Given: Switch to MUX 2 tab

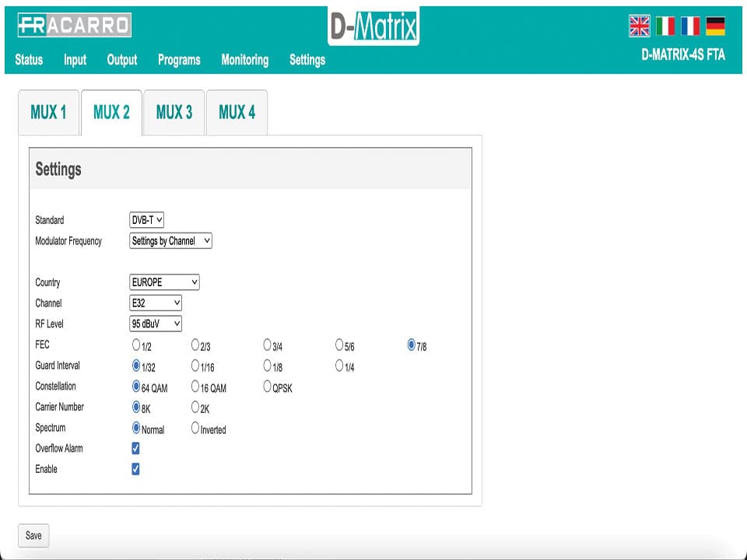Looking at the screenshot, I should pos(111,113).
